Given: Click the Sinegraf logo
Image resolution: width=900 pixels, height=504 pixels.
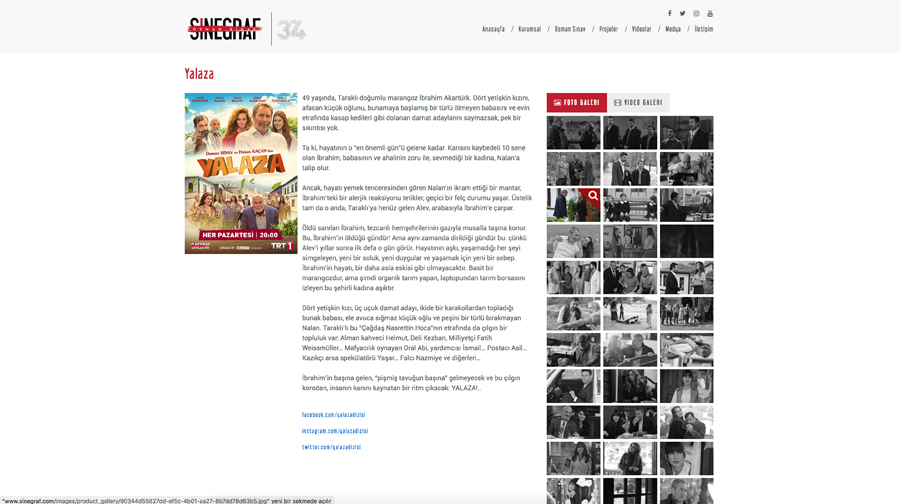Looking at the screenshot, I should tap(226, 29).
